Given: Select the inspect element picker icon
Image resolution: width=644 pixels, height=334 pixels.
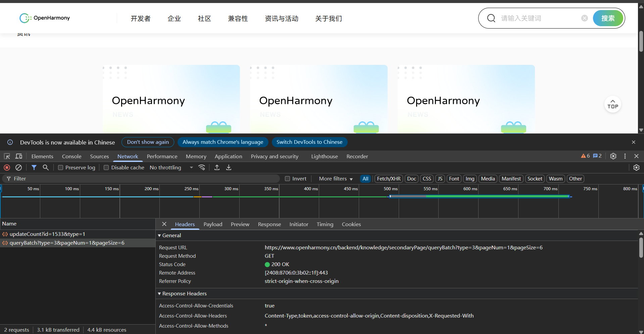Looking at the screenshot, I should pos(7,156).
